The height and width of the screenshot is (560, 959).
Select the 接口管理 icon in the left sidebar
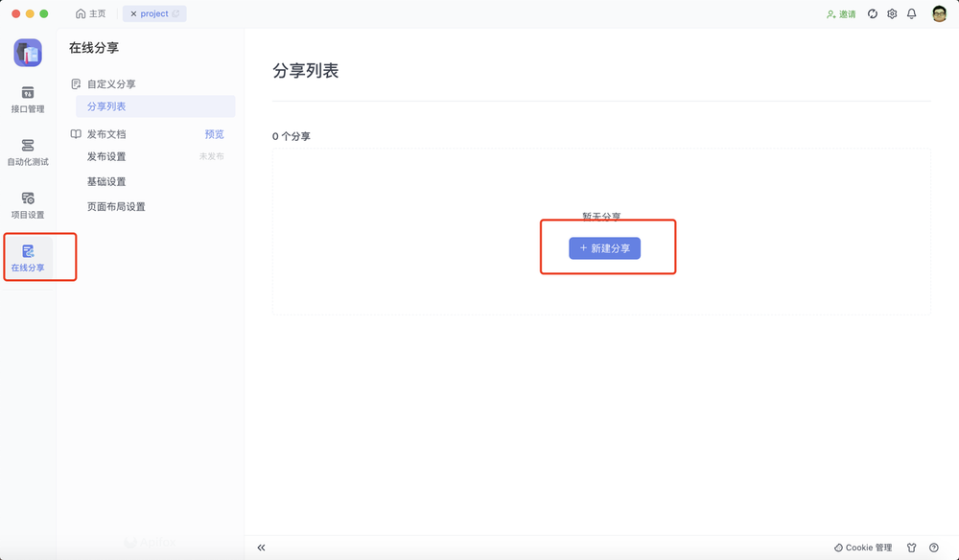click(x=28, y=99)
